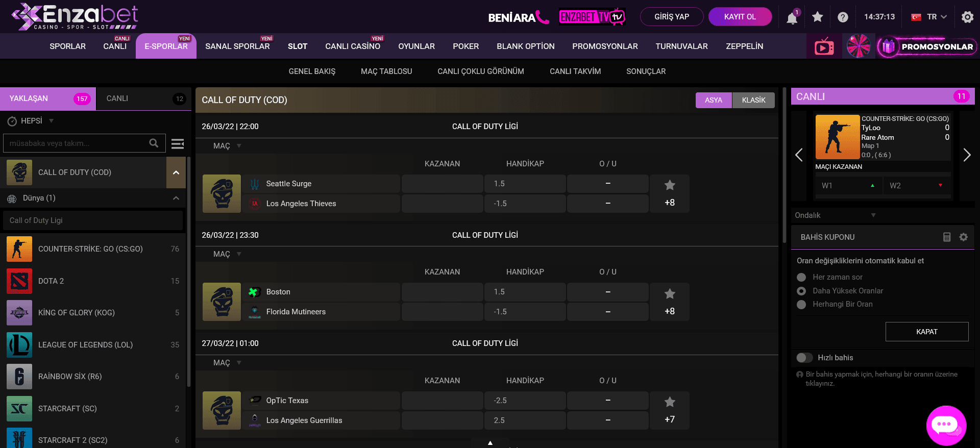The width and height of the screenshot is (980, 448).
Task: Click the KAYIT OL button
Action: click(740, 17)
